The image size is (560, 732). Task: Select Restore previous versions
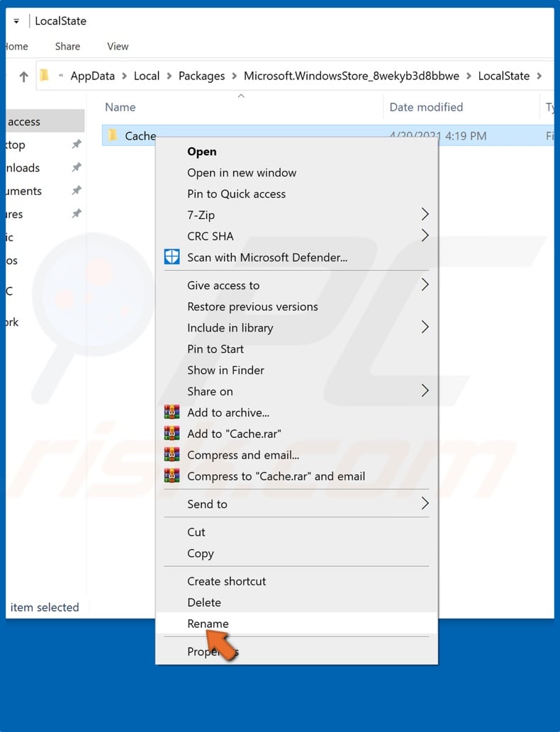[252, 307]
